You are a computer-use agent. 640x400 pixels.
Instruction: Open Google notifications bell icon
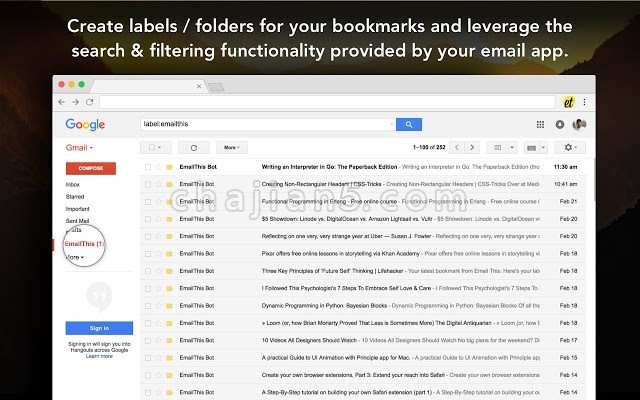[560, 124]
